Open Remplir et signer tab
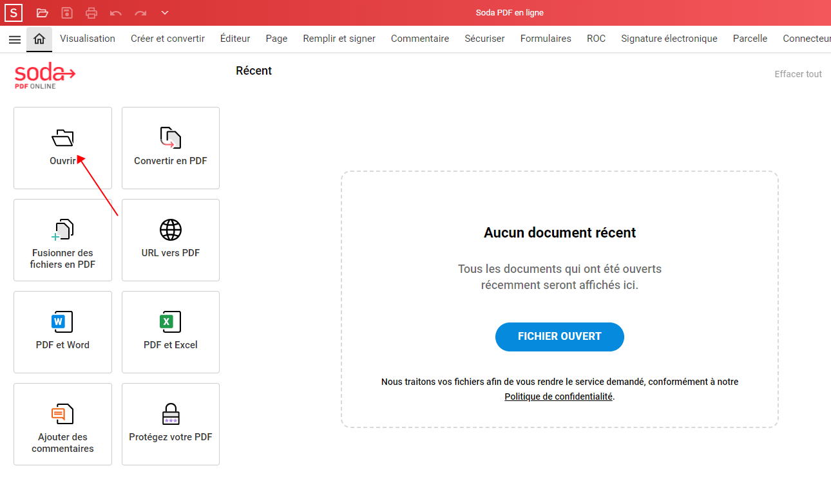This screenshot has height=504, width=831. pos(339,39)
